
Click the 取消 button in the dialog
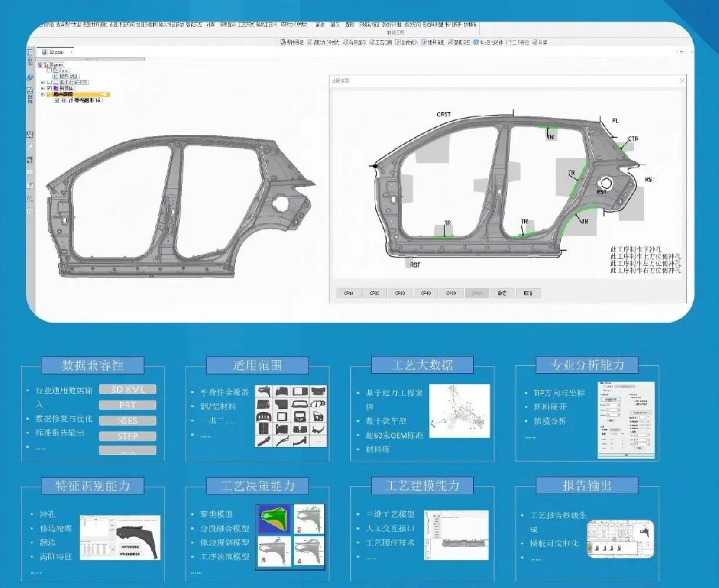coord(528,293)
